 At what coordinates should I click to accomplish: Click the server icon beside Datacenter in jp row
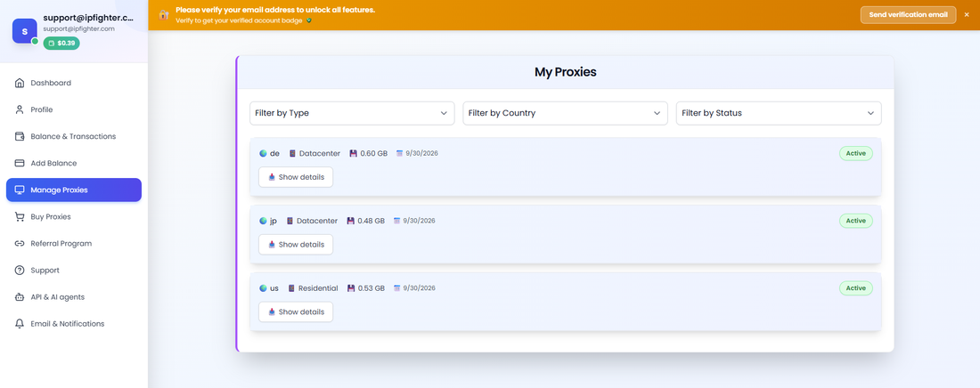(290, 221)
